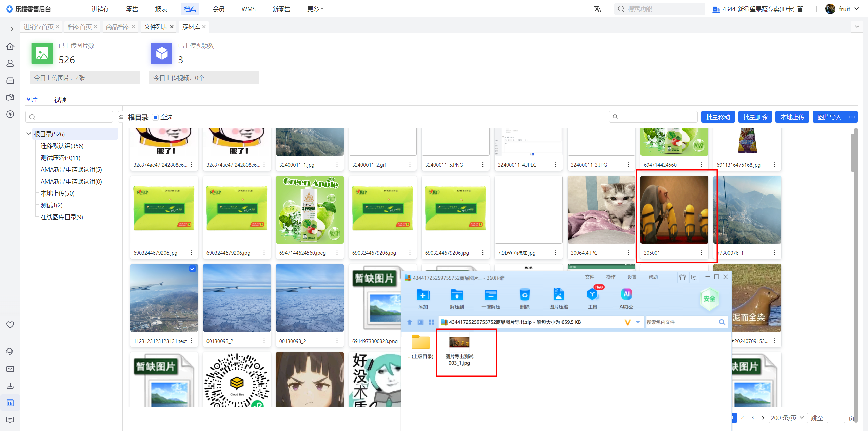Viewport: 868px width, 431px height.
Task: Open the headset customer service icon
Action: [x=10, y=351]
